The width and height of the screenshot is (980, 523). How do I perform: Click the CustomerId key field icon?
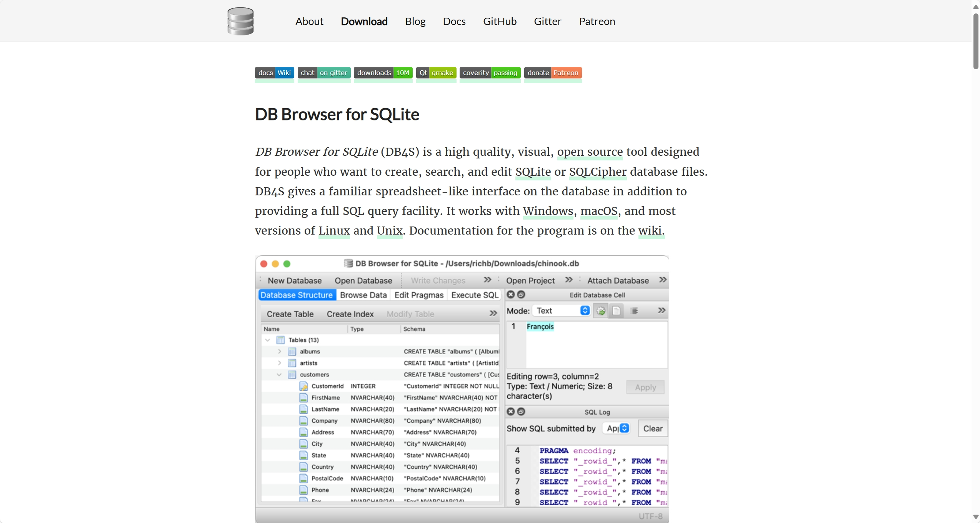pyautogui.click(x=303, y=386)
